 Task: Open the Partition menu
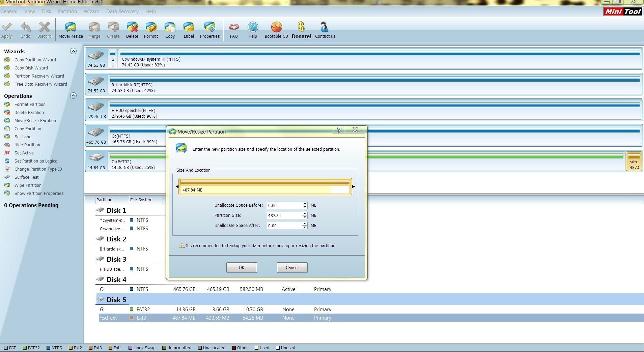point(67,11)
